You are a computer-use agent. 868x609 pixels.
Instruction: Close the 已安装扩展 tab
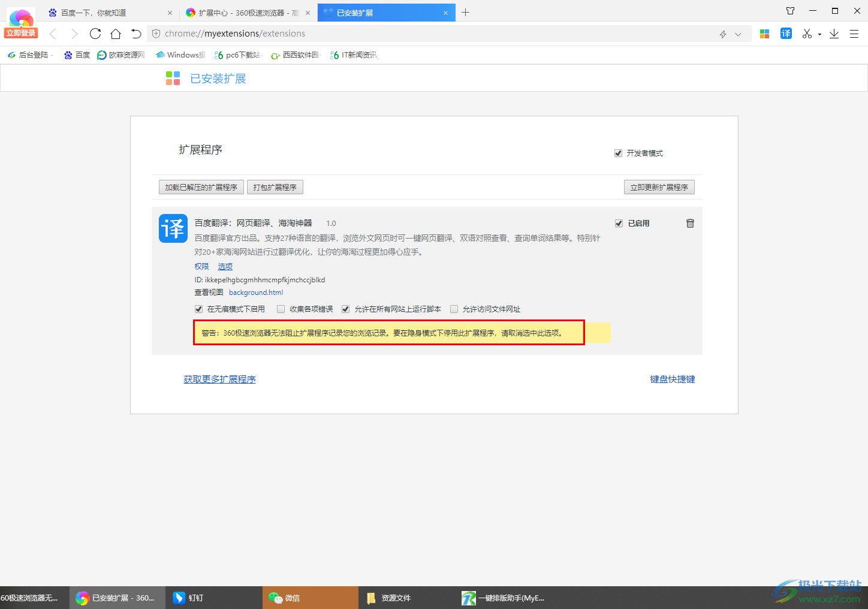(445, 13)
